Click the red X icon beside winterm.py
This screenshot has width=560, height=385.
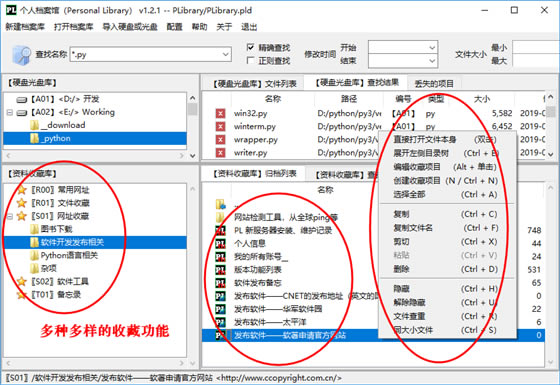pos(220,126)
